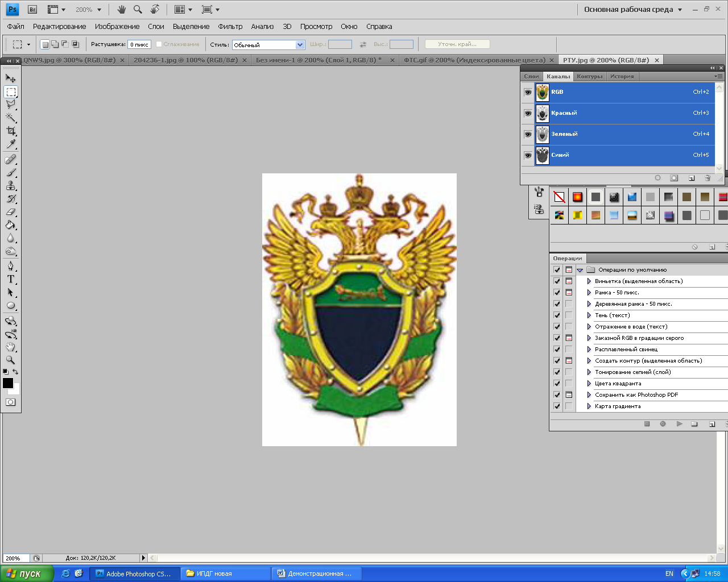Delete current channel trash icon

[x=708, y=178]
